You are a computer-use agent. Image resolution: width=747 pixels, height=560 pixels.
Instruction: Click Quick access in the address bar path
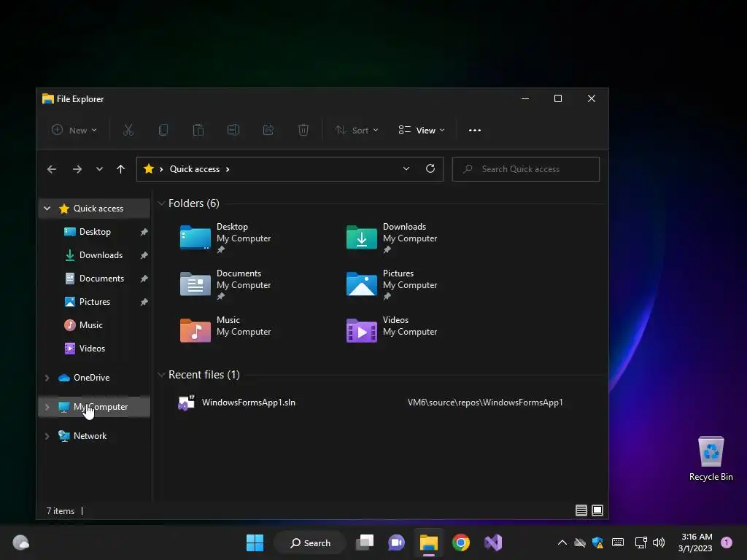click(x=194, y=169)
